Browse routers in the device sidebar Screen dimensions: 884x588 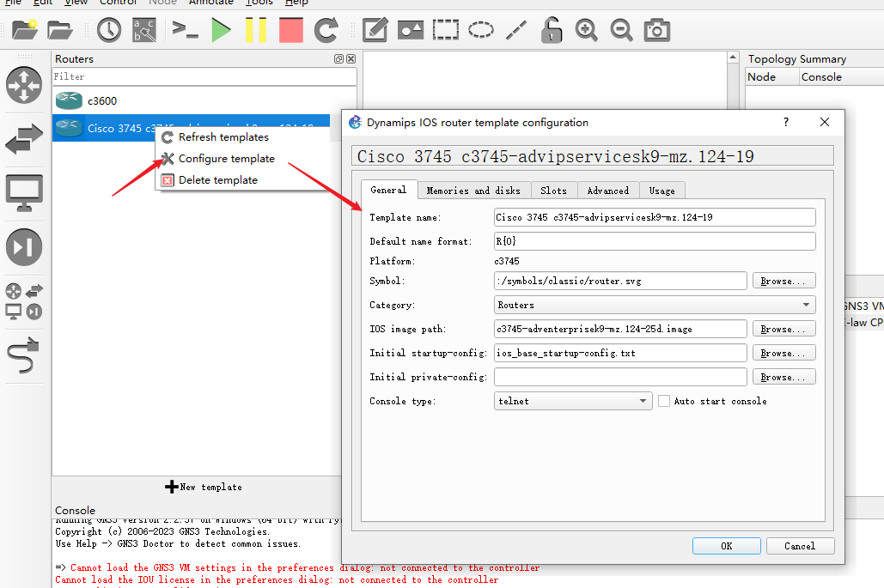click(24, 85)
